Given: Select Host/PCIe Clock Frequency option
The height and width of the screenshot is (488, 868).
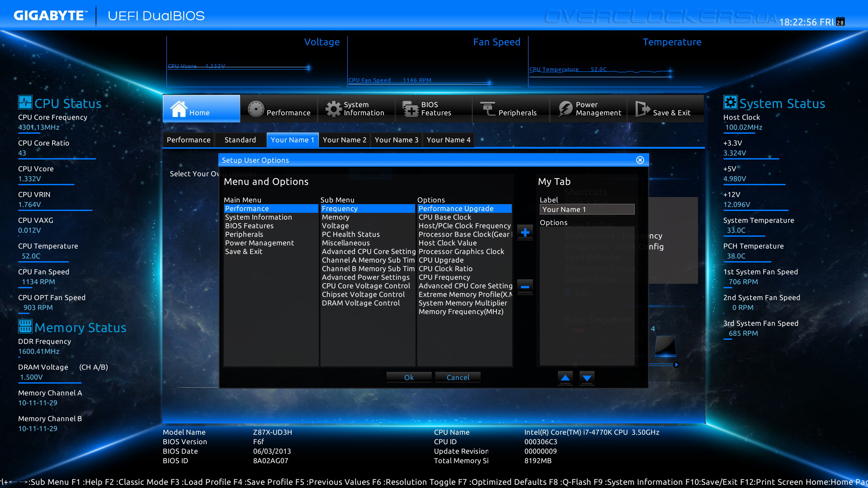Looking at the screenshot, I should 465,225.
